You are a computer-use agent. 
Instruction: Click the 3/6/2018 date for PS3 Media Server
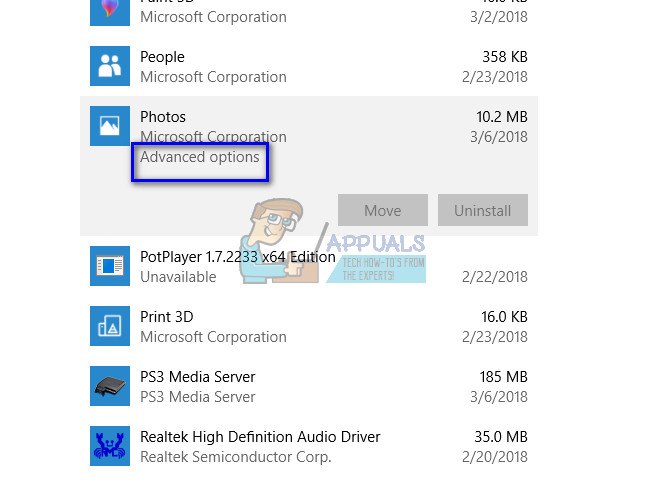(499, 397)
